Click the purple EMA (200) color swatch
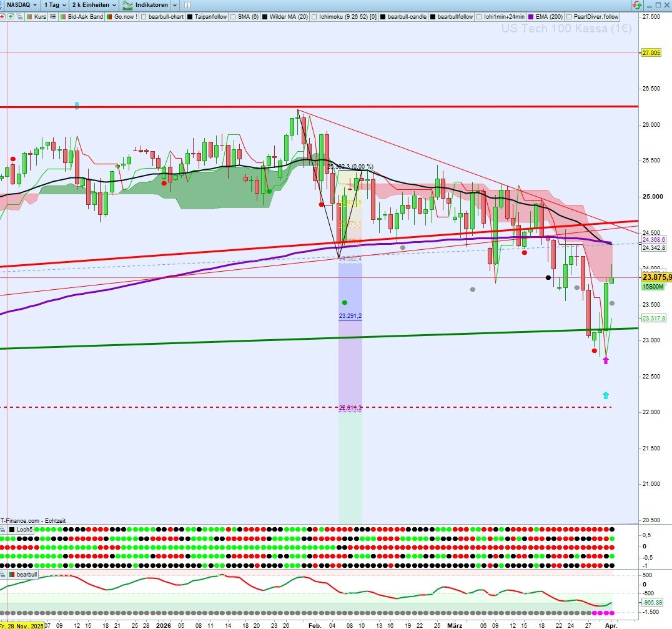 coord(531,16)
